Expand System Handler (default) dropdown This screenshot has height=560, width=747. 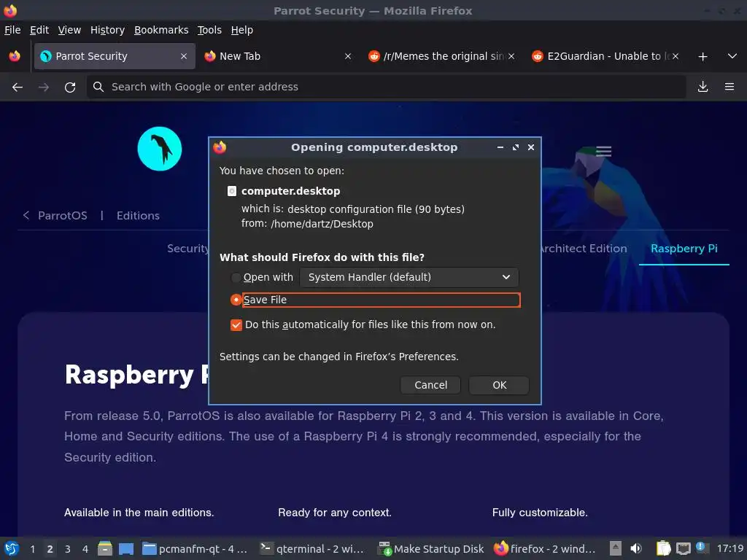point(409,277)
